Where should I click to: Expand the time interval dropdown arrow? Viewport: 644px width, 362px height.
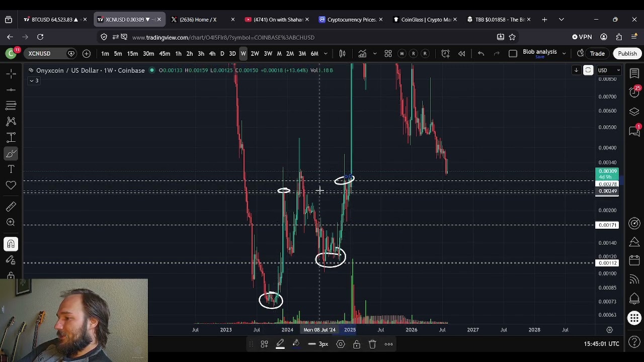(x=326, y=54)
